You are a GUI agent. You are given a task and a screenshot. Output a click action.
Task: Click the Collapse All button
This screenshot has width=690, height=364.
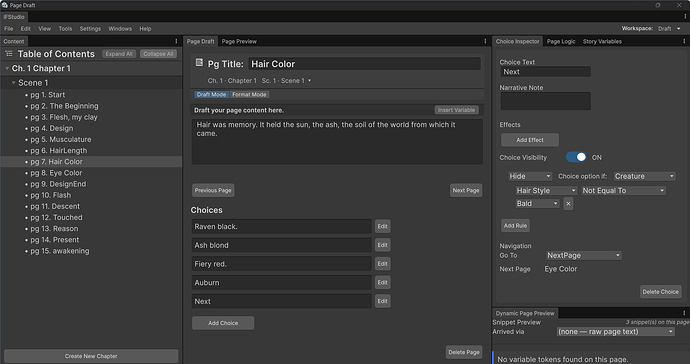coord(158,54)
